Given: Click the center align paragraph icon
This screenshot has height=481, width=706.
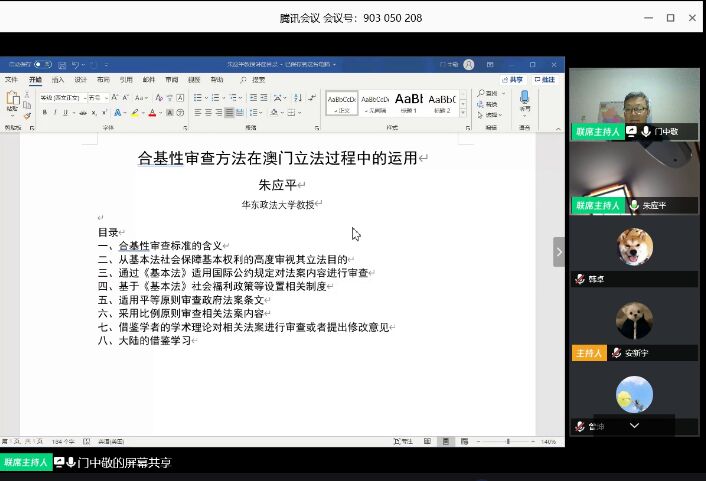Looking at the screenshot, I should point(208,113).
